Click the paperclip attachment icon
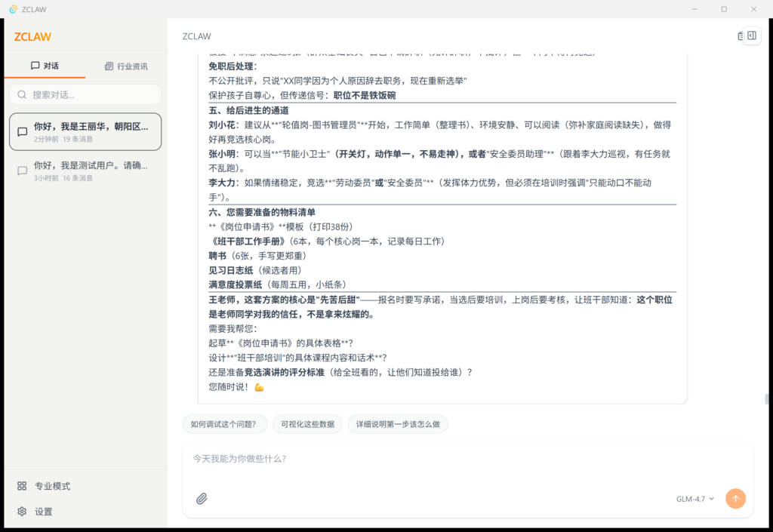773x532 pixels. 202,499
